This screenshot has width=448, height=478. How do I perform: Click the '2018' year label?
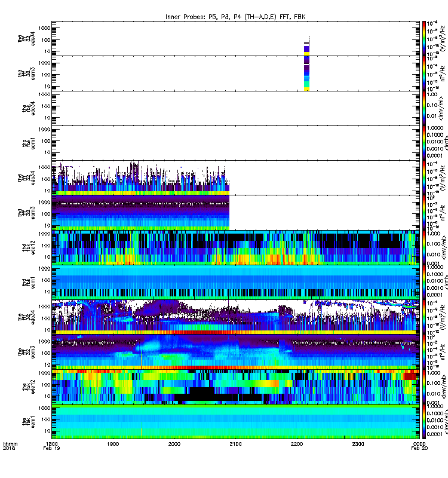coord(8,448)
